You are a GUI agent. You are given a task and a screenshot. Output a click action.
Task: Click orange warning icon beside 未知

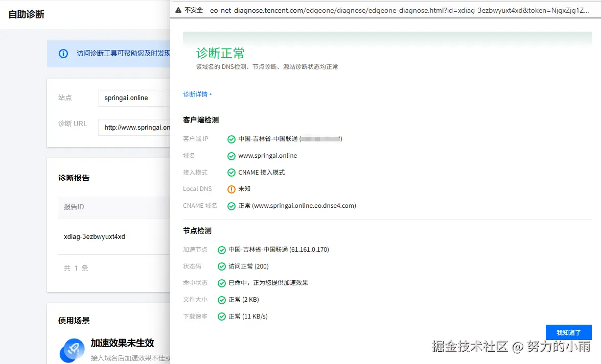pos(232,189)
